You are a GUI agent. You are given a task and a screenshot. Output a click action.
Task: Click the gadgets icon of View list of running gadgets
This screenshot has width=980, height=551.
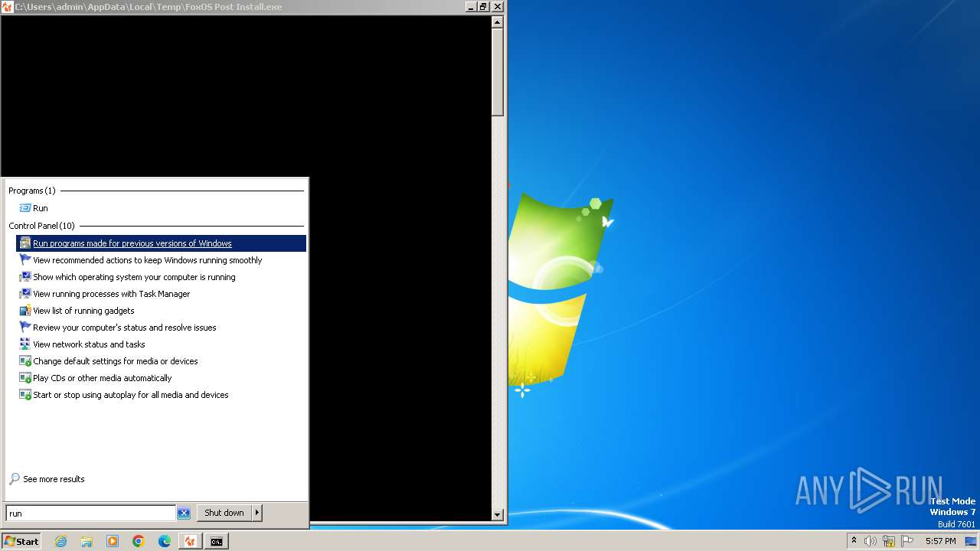coord(25,311)
